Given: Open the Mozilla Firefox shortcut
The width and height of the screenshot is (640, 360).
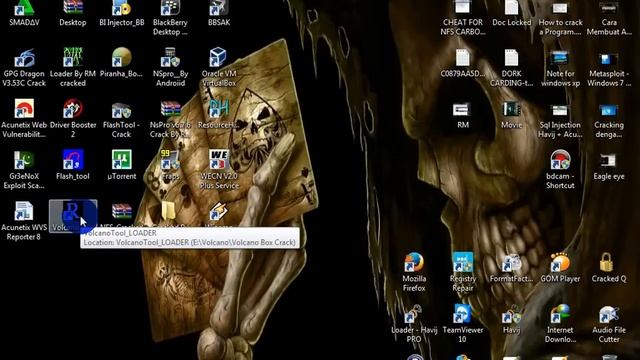Looking at the screenshot, I should pyautogui.click(x=414, y=262).
